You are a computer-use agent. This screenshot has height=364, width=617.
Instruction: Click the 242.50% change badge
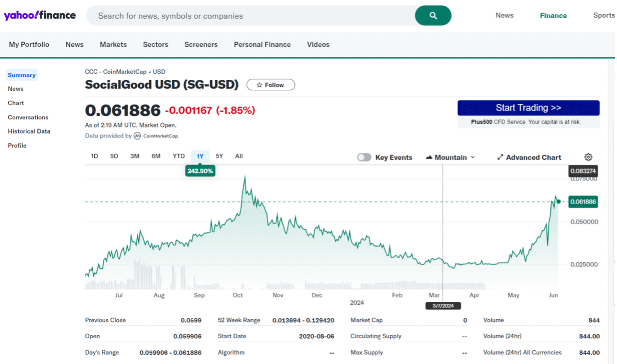pyautogui.click(x=200, y=171)
